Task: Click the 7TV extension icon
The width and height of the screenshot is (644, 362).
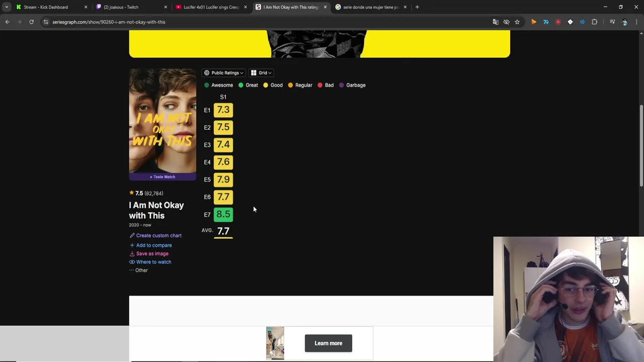Action: (x=546, y=22)
